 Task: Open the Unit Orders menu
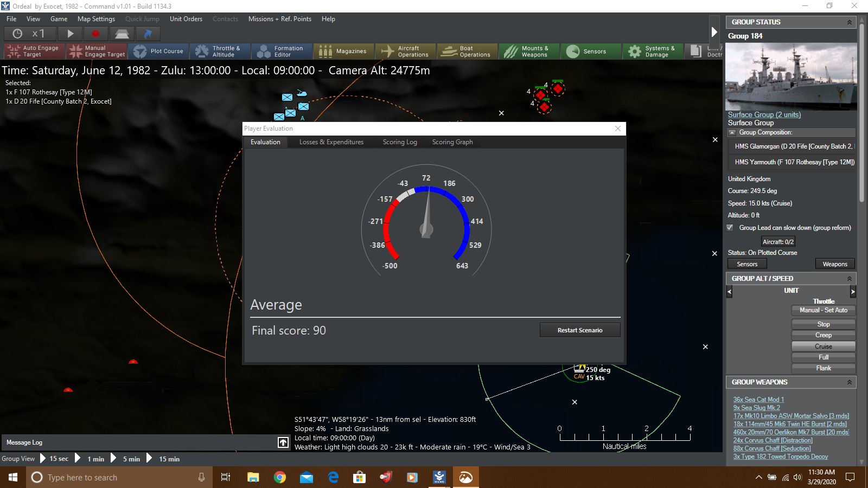point(186,18)
